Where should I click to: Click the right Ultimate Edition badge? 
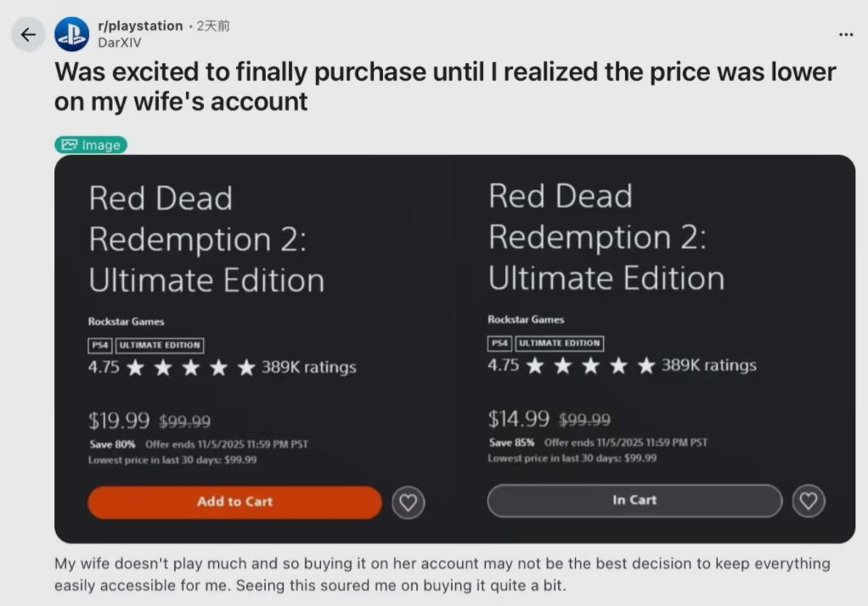point(560,343)
